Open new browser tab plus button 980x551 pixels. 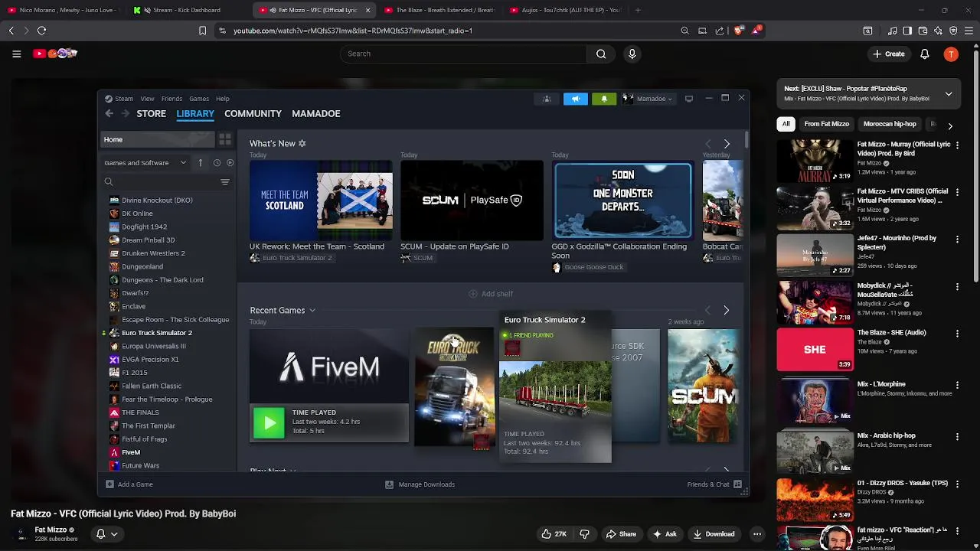point(638,10)
